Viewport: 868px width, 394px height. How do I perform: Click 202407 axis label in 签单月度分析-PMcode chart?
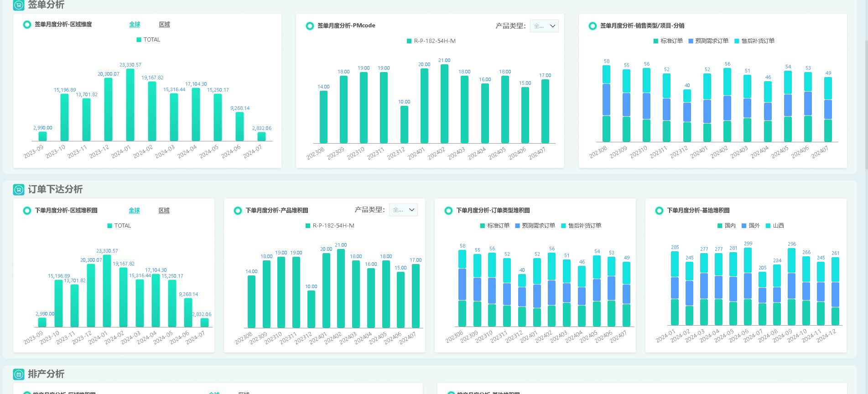[537, 154]
